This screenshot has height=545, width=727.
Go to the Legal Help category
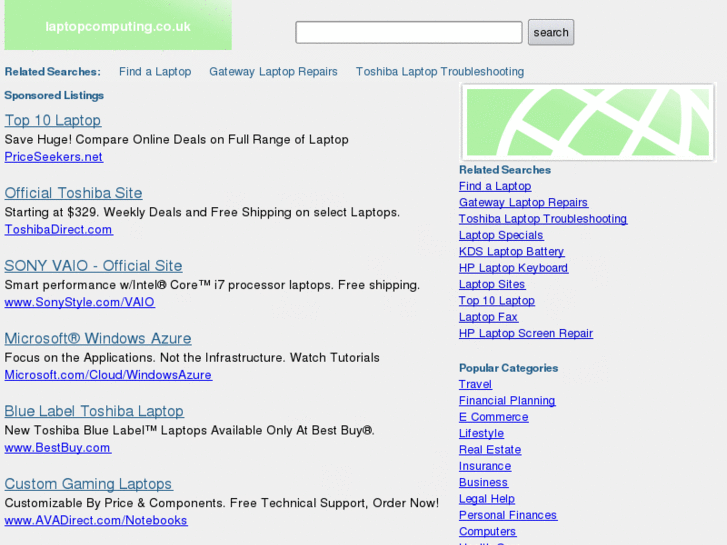(x=486, y=499)
